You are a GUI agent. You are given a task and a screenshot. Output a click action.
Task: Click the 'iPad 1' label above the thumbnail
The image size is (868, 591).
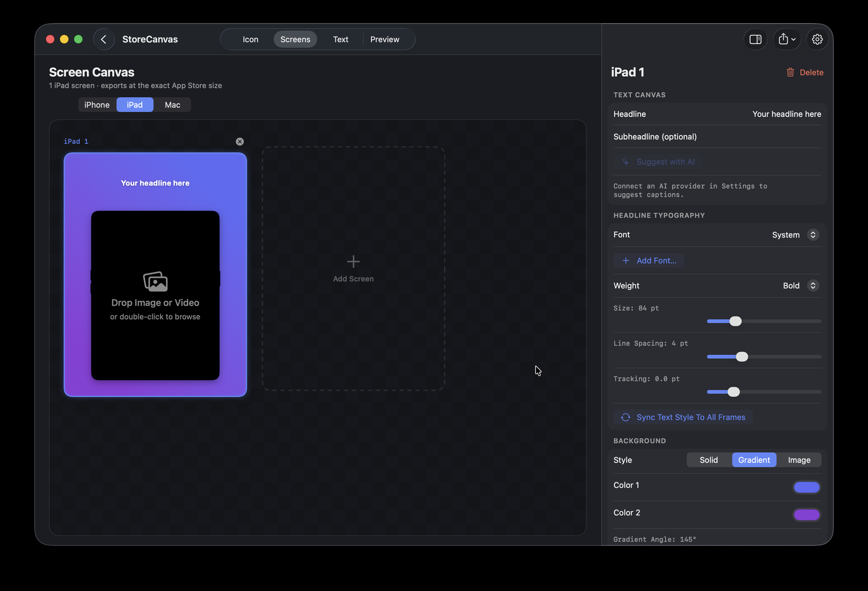[x=76, y=142]
